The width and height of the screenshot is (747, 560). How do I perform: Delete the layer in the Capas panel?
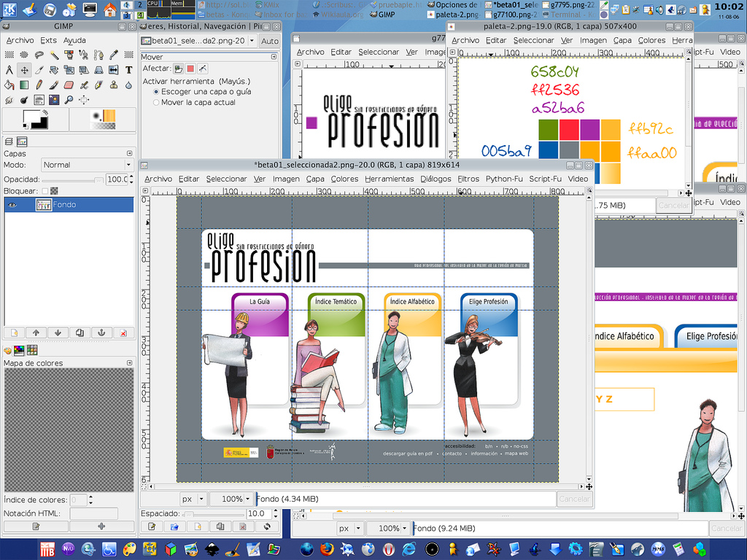[x=123, y=332]
